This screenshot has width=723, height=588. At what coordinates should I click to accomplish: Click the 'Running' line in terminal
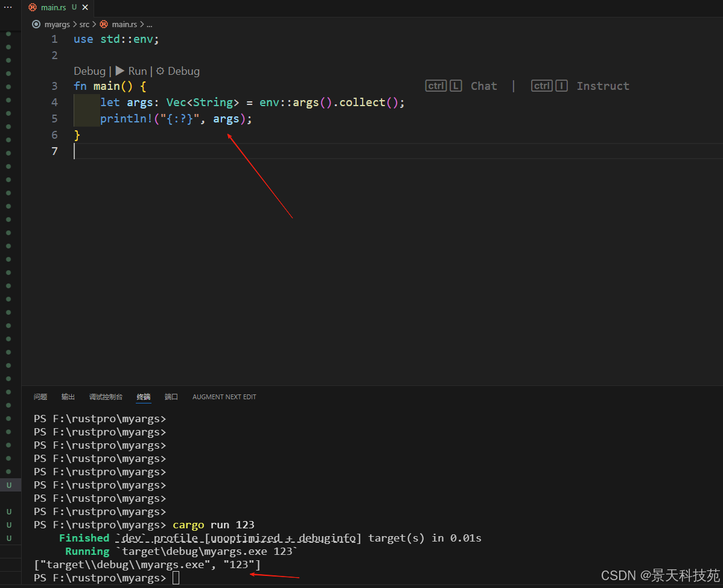point(181,552)
